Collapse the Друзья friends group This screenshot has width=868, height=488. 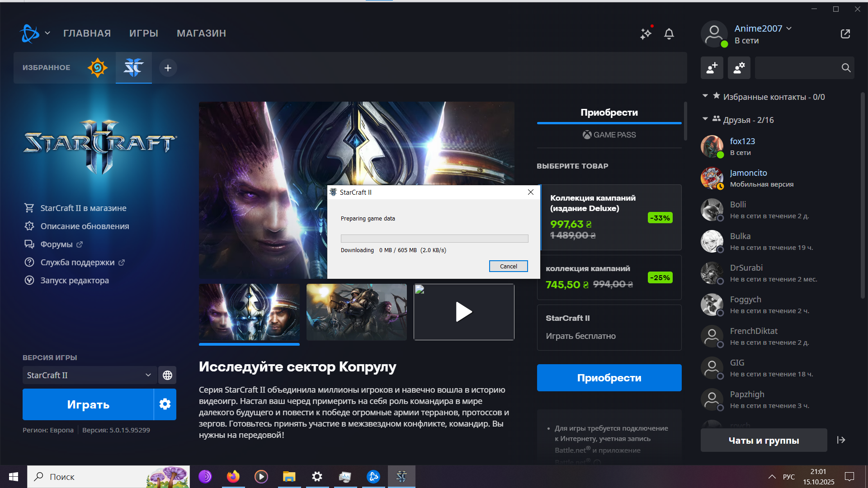coord(705,119)
